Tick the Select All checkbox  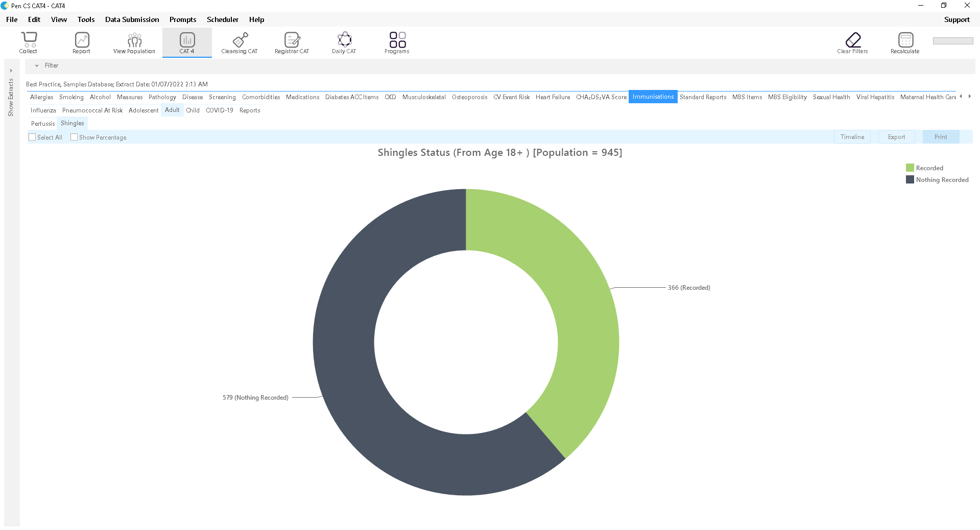tap(33, 137)
